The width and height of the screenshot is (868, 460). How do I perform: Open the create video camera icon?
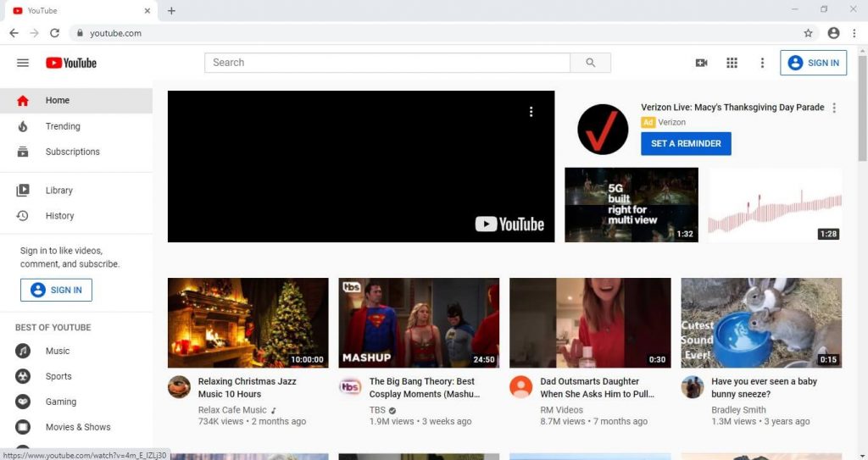pyautogui.click(x=701, y=63)
